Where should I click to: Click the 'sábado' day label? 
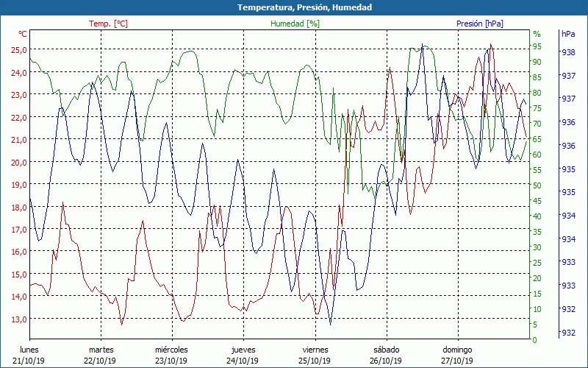coord(387,350)
